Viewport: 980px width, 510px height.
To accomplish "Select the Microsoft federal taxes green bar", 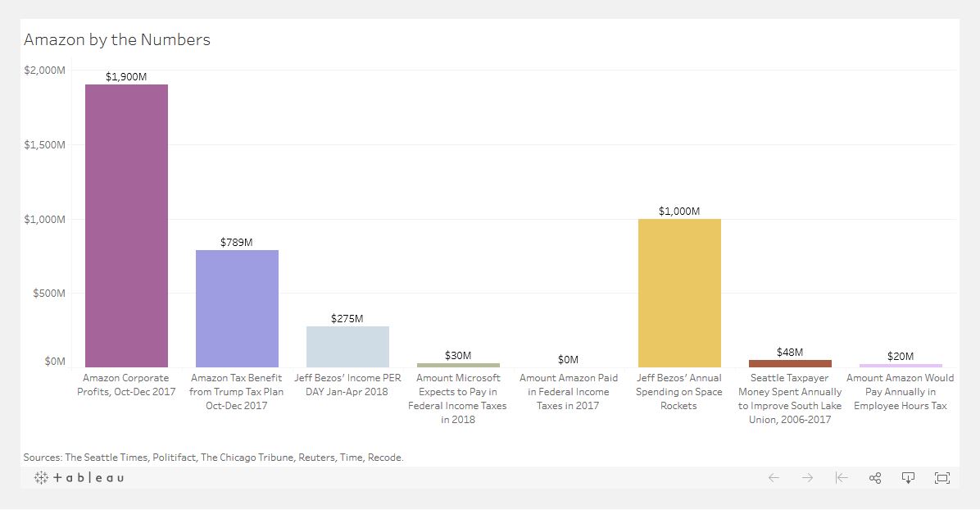I will 458,365.
